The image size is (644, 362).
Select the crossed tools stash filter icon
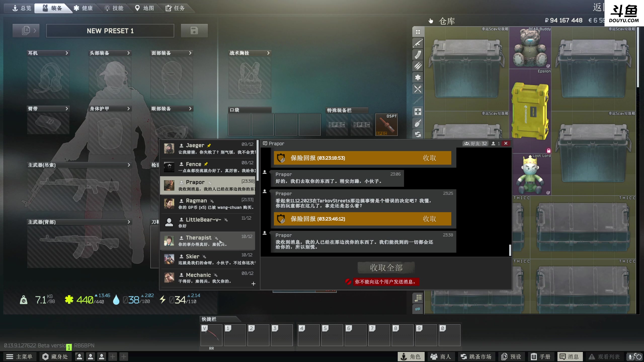(418, 89)
